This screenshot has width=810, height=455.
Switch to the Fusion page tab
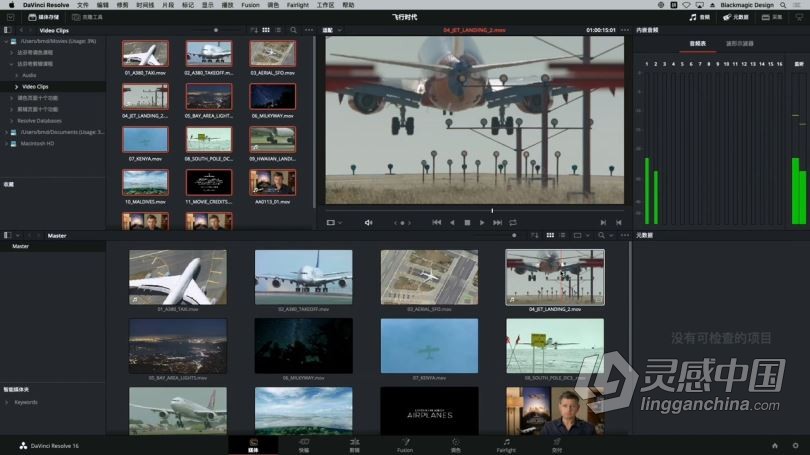coord(405,446)
